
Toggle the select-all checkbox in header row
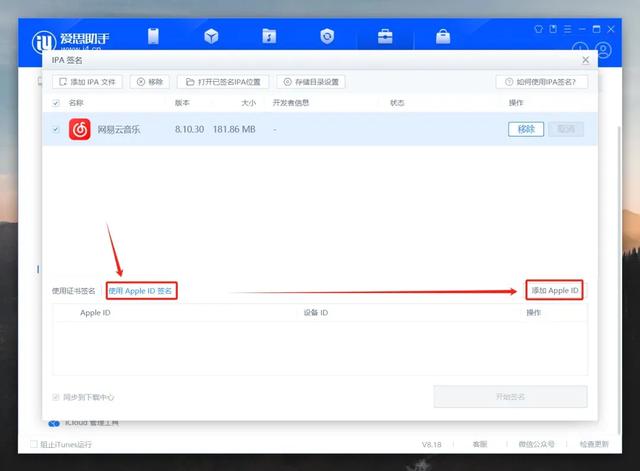point(56,103)
